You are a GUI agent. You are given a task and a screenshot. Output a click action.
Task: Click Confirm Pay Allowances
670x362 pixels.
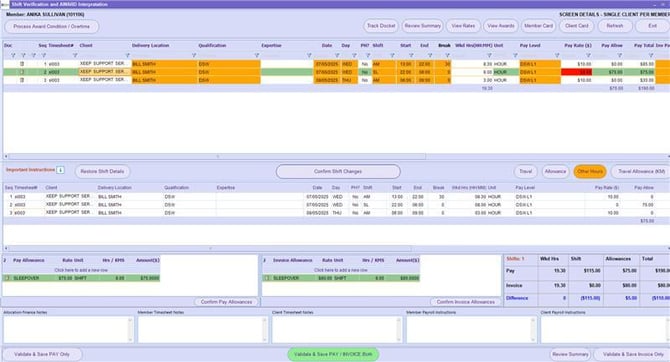click(226, 302)
